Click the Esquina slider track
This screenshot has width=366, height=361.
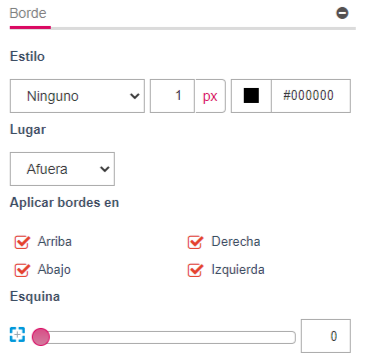[164, 337]
